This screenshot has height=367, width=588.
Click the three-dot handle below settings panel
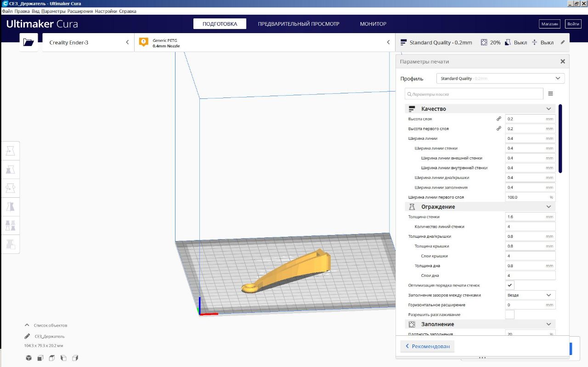click(482, 357)
